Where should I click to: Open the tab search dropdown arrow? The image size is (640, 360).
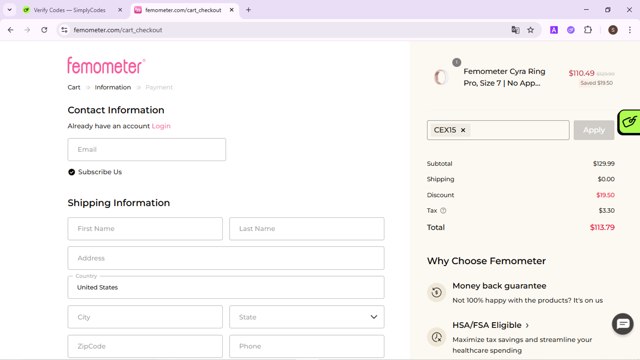pos(10,10)
